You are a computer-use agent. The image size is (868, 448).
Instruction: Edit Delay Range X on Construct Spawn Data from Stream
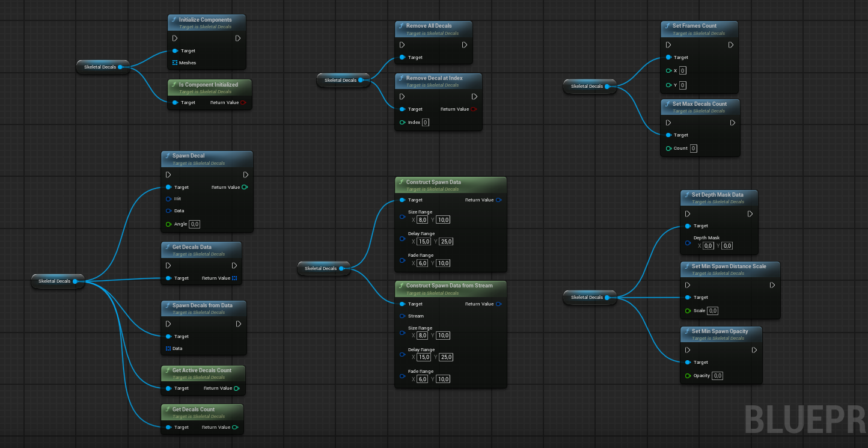coord(424,357)
